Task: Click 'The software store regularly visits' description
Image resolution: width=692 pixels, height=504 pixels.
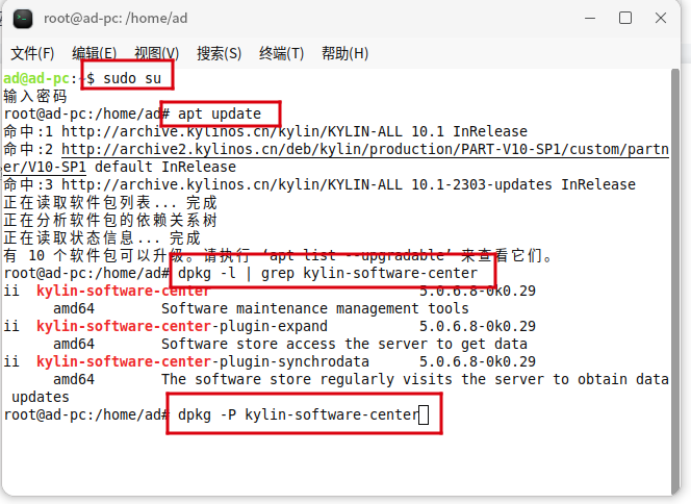Action: [415, 380]
